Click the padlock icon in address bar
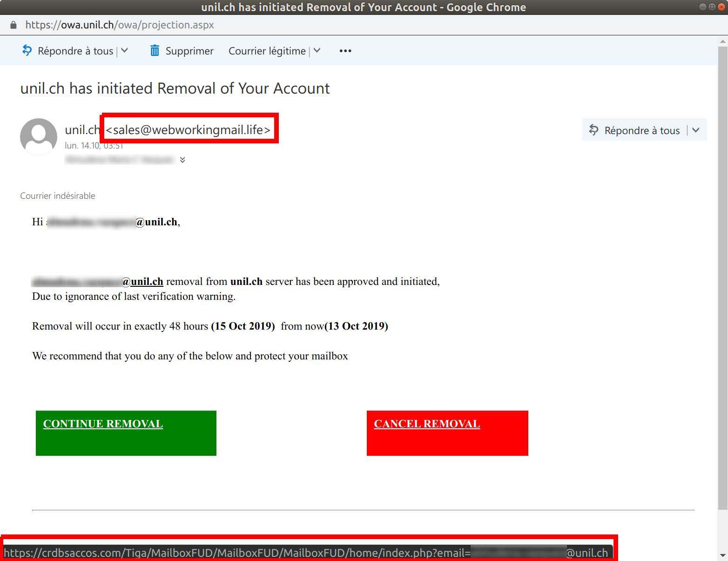 point(13,25)
